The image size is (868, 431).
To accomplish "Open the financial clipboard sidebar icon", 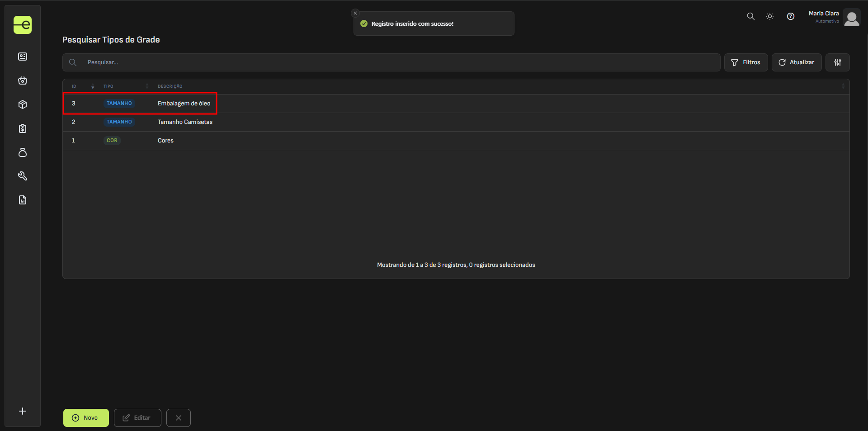I will (23, 128).
